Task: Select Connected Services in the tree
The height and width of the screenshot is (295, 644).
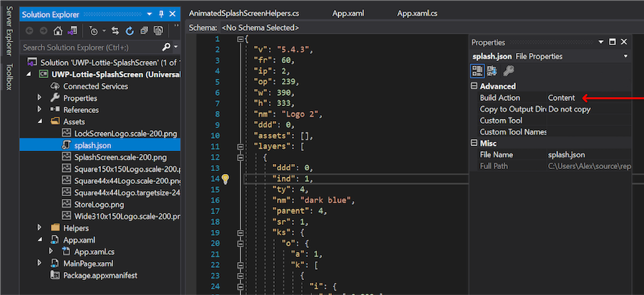Action: (x=95, y=87)
